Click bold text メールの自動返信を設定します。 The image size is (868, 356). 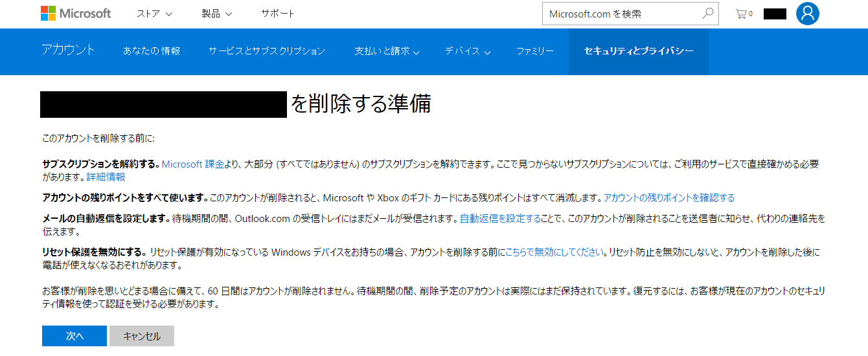106,219
